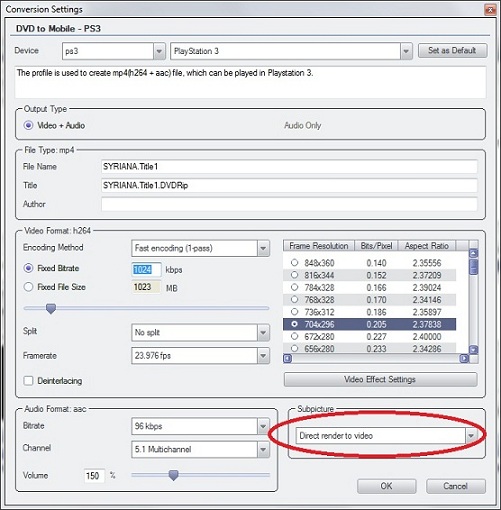Image resolution: width=501 pixels, height=510 pixels.
Task: Open the PlayStation 3 profile dropdown
Action: pyautogui.click(x=406, y=51)
